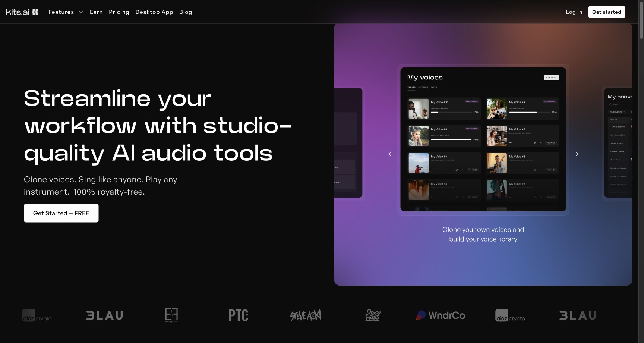Copy the share link icon on My Voice #5
644x343 pixels.
click(x=541, y=170)
